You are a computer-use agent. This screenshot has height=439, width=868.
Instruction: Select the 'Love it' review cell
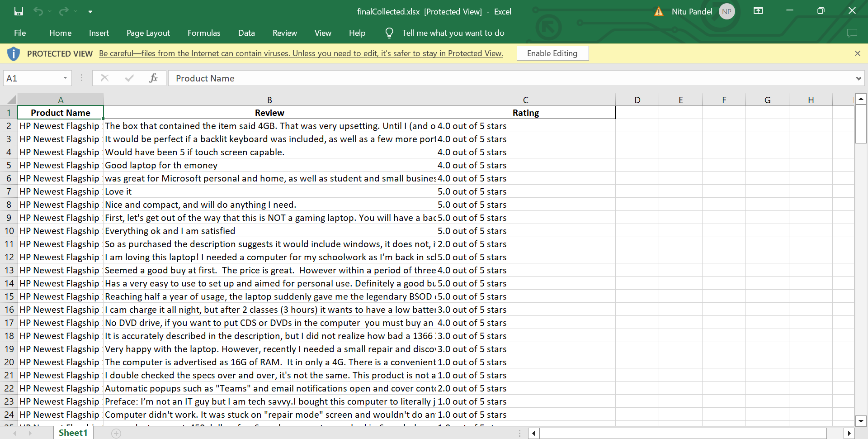(269, 191)
